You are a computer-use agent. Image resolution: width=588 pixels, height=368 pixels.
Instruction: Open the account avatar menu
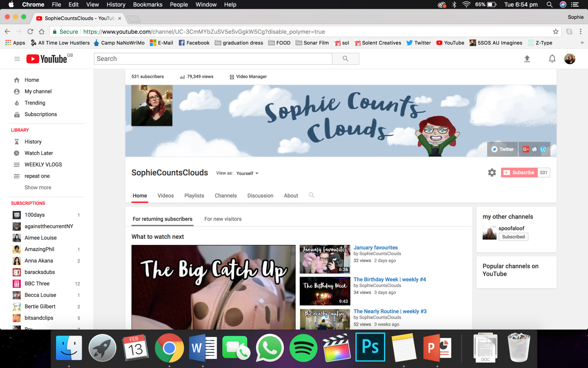570,59
